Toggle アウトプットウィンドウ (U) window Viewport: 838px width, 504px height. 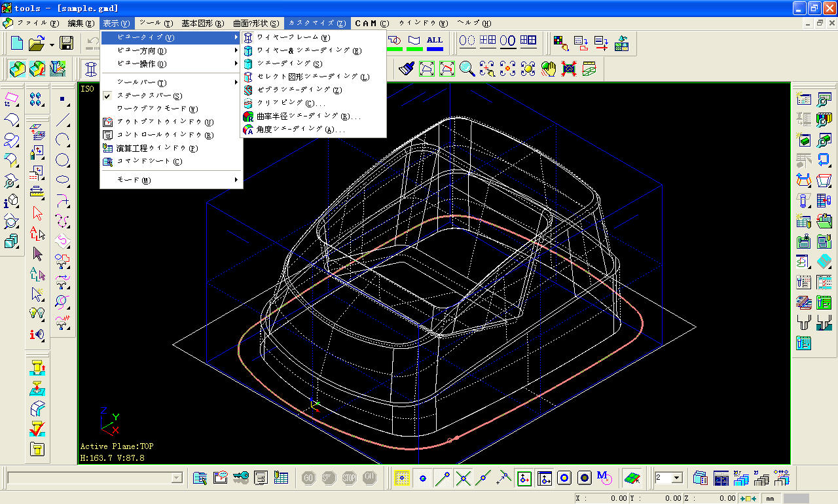(172, 122)
